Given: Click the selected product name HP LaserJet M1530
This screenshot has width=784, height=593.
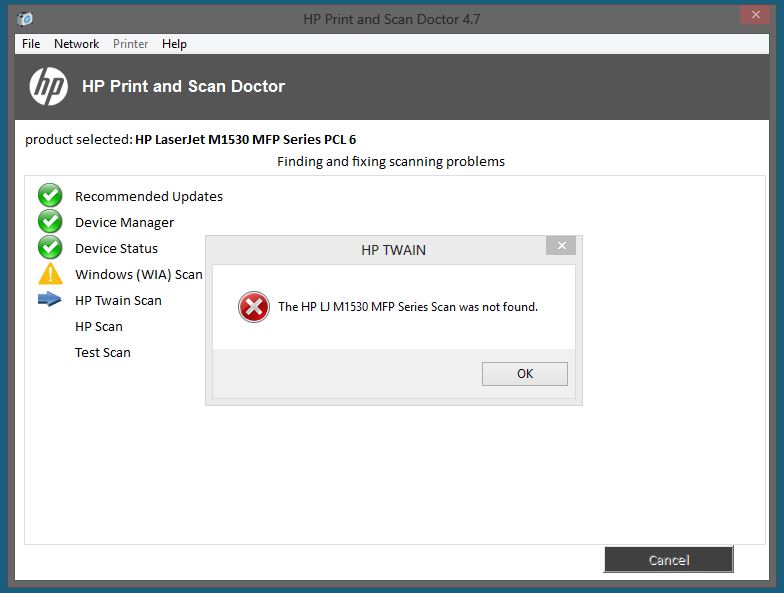Looking at the screenshot, I should click(246, 140).
